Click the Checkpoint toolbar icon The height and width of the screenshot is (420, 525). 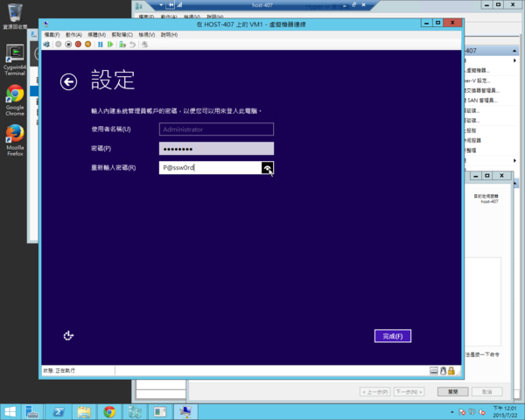pos(122,45)
